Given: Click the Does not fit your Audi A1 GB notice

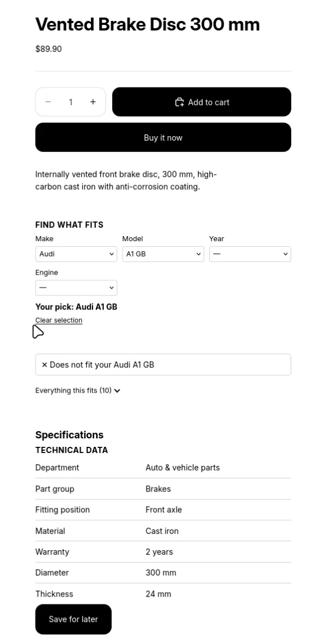Looking at the screenshot, I should (x=163, y=365).
